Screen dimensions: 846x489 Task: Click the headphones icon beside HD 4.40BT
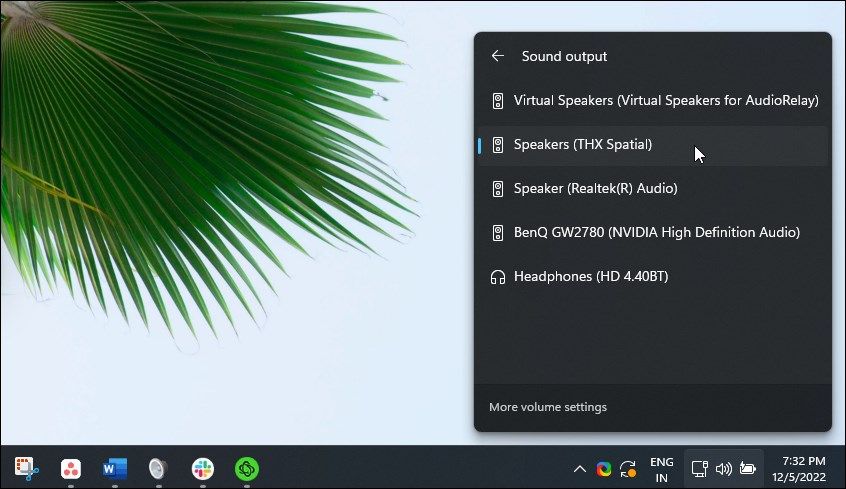(x=497, y=277)
